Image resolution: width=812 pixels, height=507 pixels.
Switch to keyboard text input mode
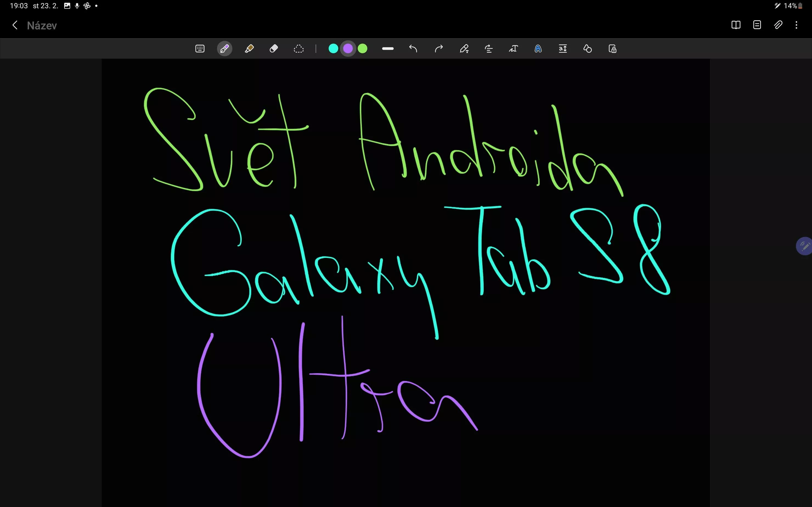(200, 49)
